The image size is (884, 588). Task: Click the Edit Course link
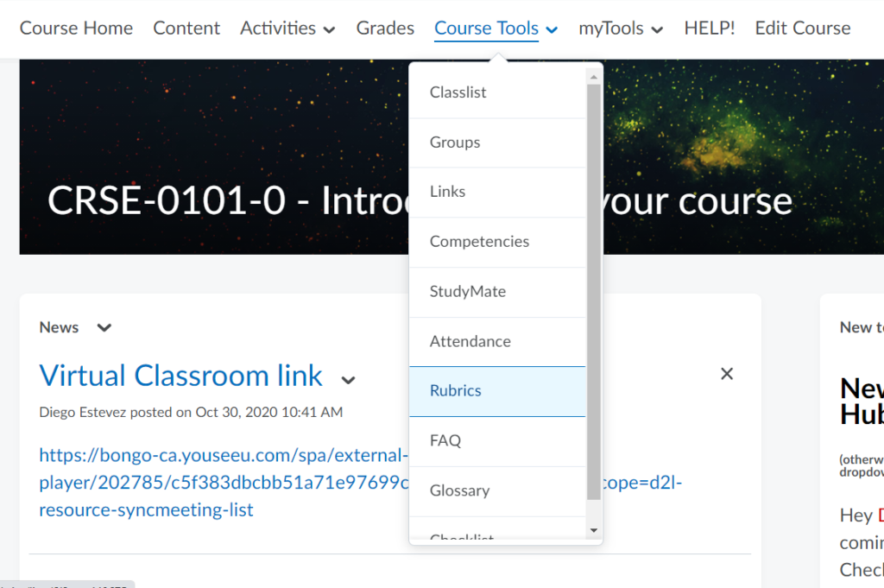point(802,28)
